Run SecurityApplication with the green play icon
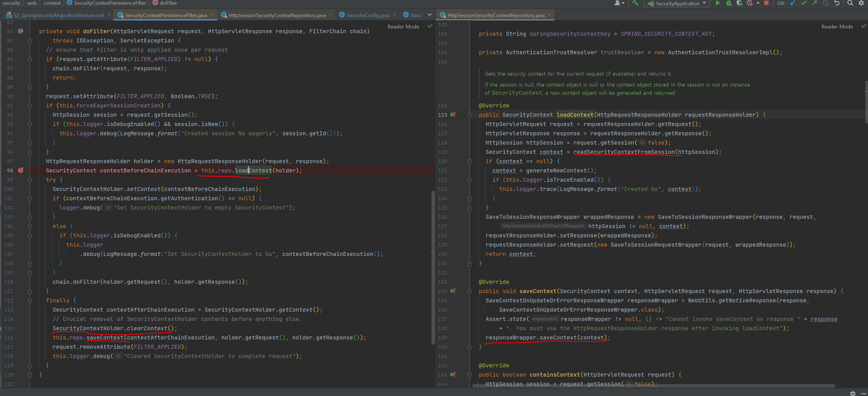868x396 pixels. click(x=718, y=3)
